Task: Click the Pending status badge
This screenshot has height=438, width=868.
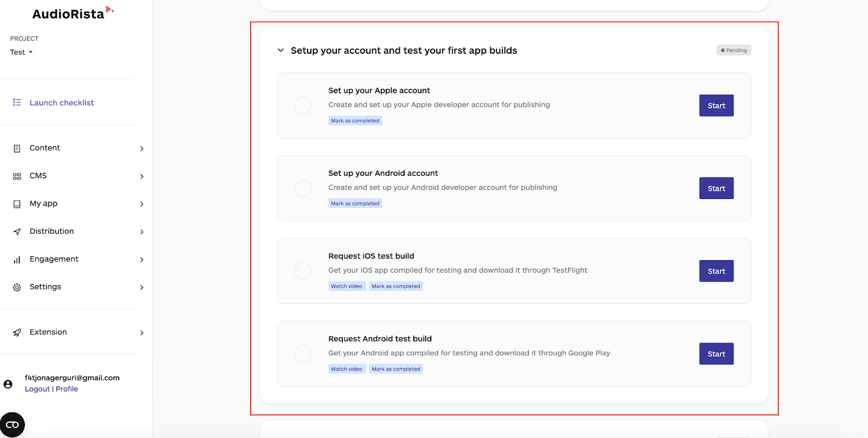Action: 734,50
